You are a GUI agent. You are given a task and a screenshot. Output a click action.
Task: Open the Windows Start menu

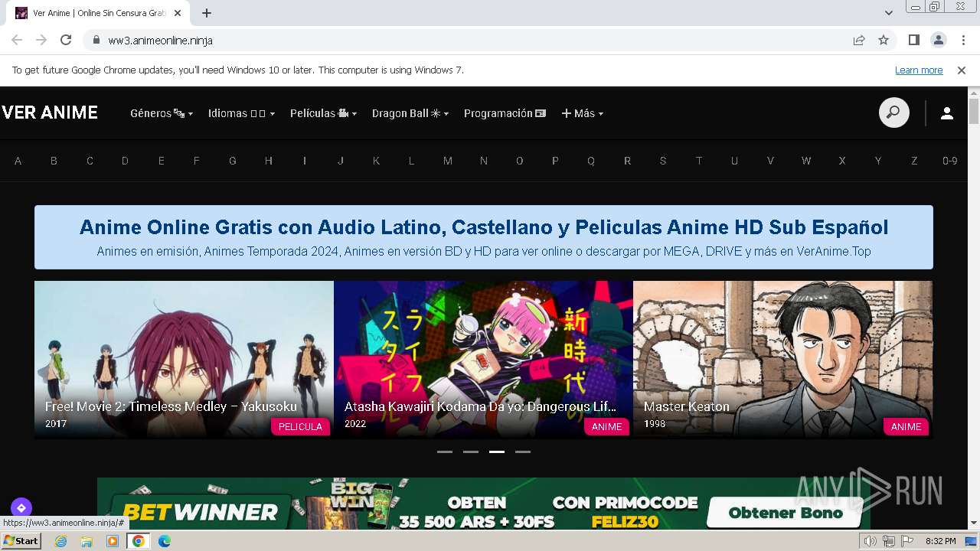21,541
